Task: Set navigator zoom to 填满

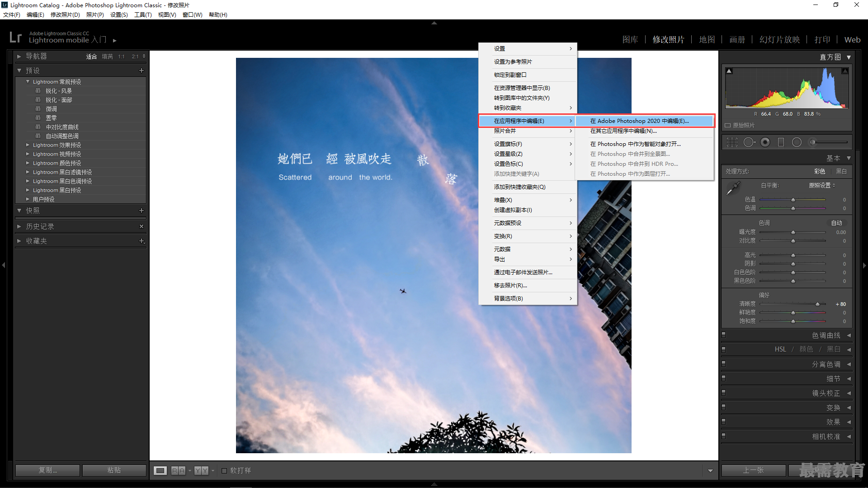Action: [107, 56]
